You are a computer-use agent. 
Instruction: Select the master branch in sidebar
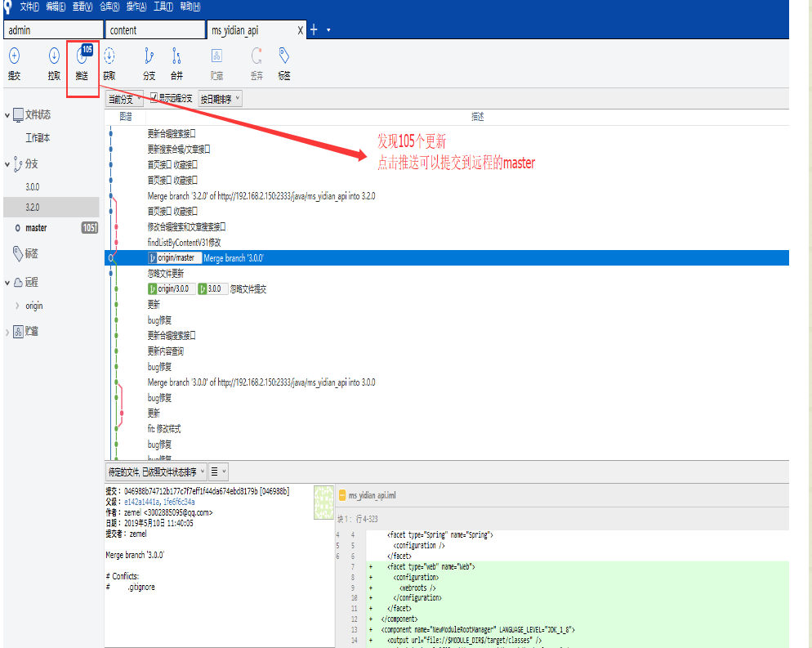[36, 228]
